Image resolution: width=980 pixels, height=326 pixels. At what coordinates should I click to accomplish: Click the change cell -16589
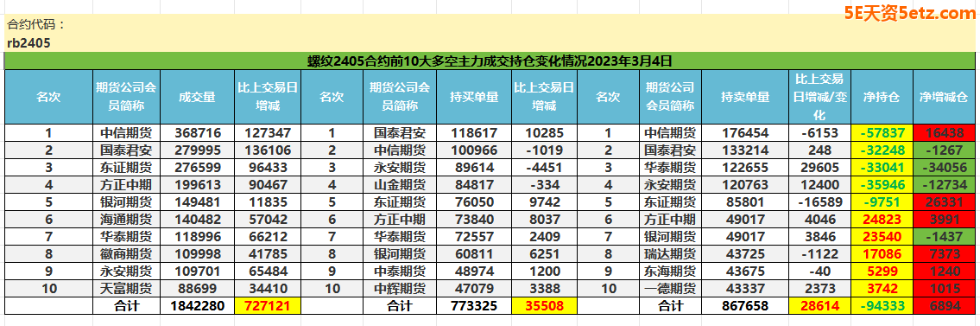point(819,202)
